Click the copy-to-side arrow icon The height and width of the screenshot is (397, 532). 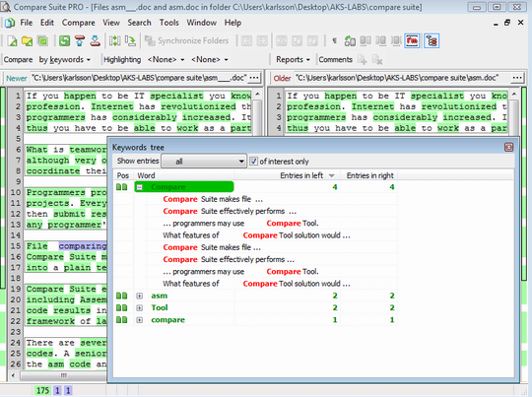coord(130,40)
